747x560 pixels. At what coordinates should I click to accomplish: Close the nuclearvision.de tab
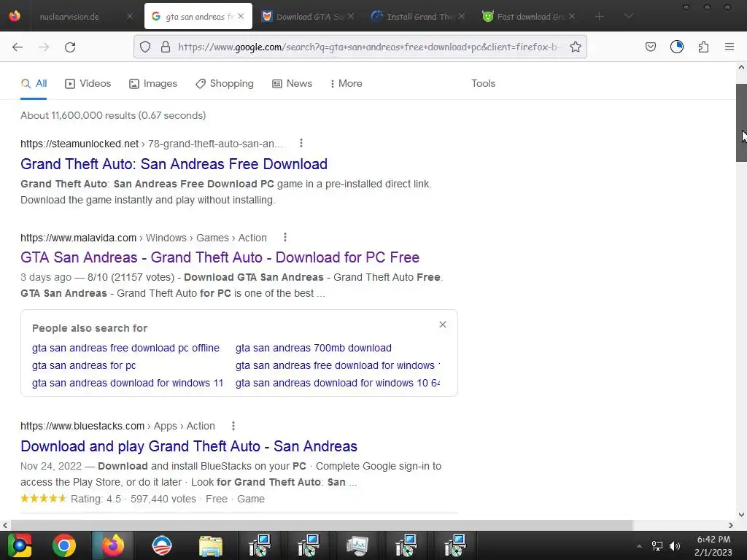pos(130,16)
